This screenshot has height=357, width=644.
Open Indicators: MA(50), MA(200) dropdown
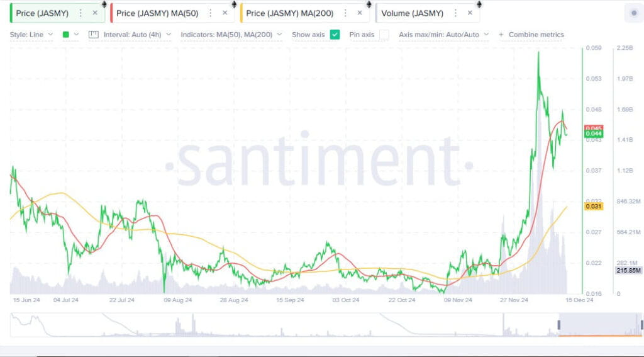tap(231, 35)
